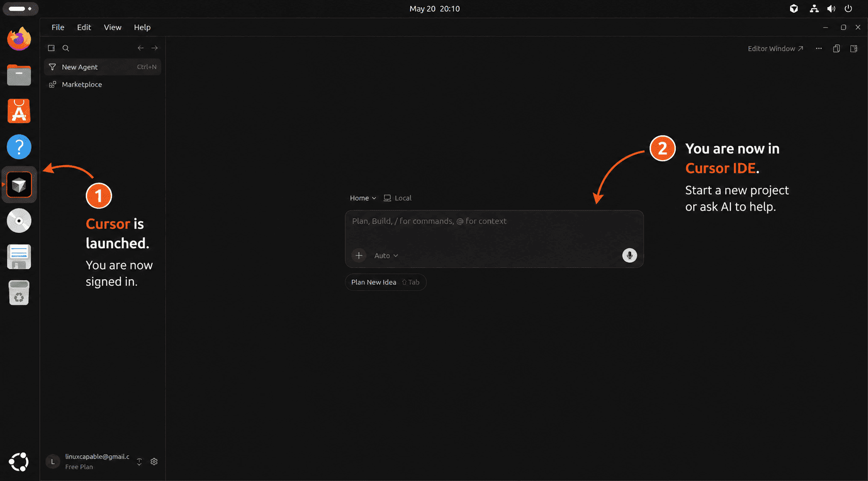The width and height of the screenshot is (868, 481).
Task: Open the Trash dock icon
Action: point(19,293)
